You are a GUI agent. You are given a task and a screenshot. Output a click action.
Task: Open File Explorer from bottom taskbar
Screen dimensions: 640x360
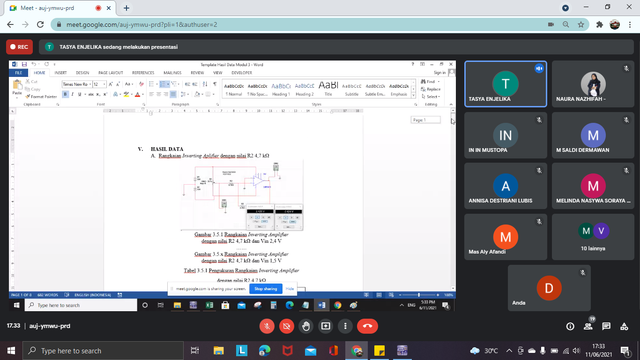coord(219,351)
